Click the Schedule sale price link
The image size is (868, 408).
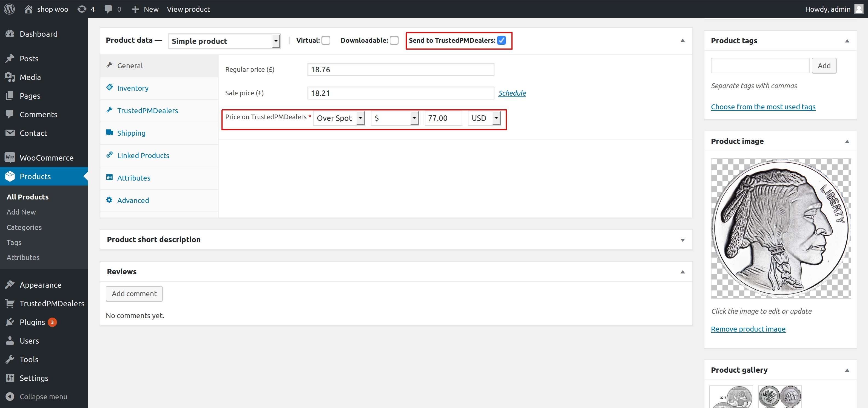tap(512, 93)
